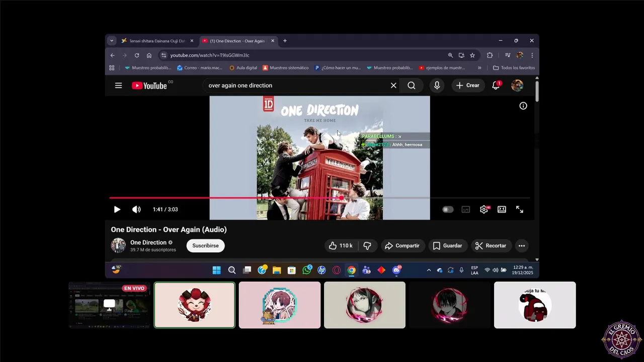The width and height of the screenshot is (644, 362).
Task: Expand the hidden bookmarks chevron
Action: coord(479,68)
